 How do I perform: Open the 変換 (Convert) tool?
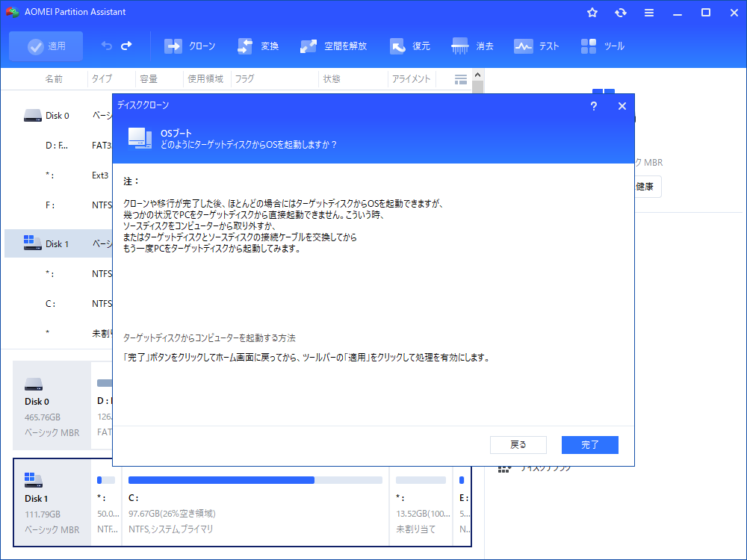point(258,46)
